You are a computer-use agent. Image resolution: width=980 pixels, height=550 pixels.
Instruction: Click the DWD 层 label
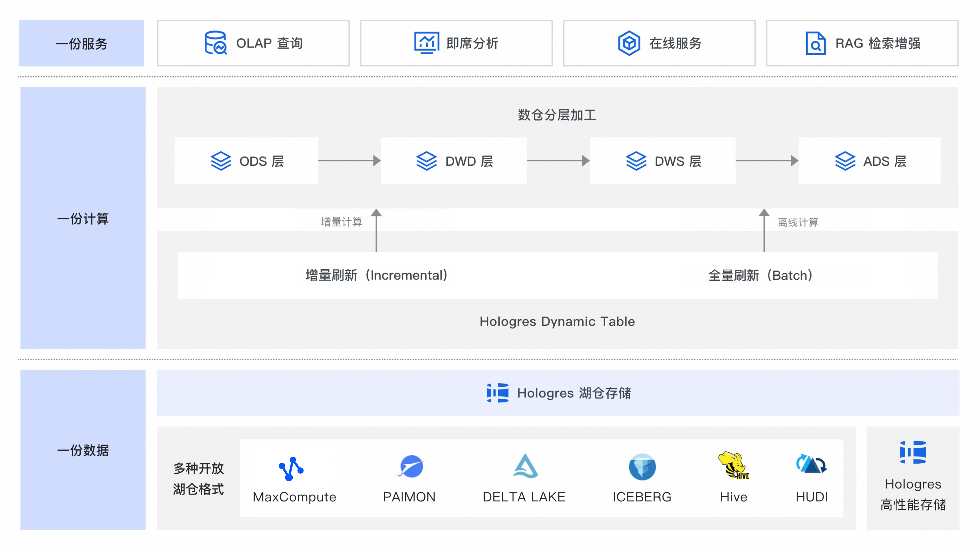(469, 161)
